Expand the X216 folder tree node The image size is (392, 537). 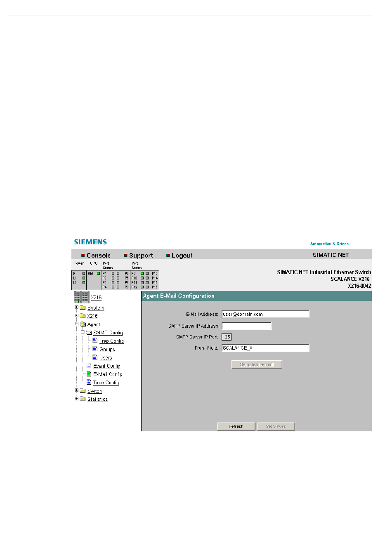(77, 316)
